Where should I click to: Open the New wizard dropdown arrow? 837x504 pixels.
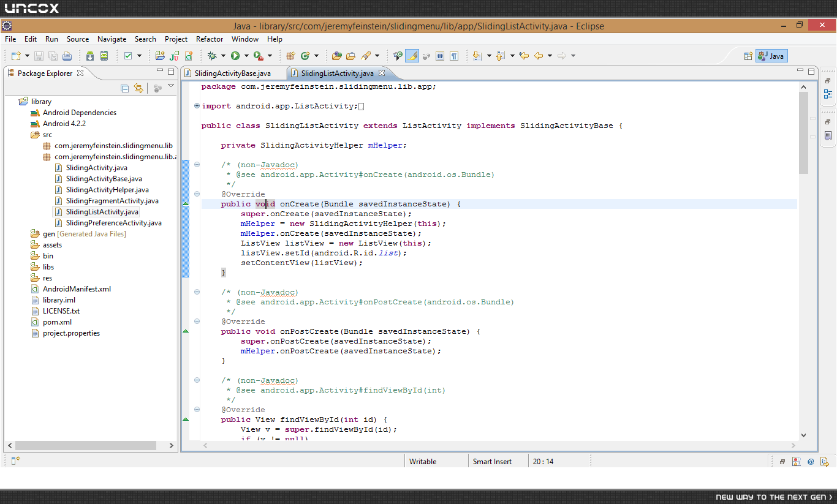[27, 56]
